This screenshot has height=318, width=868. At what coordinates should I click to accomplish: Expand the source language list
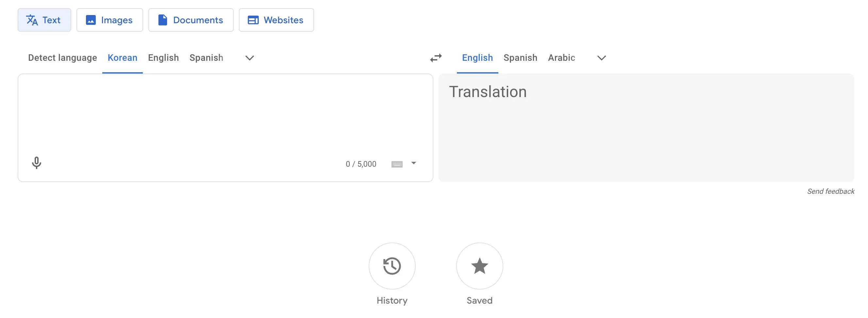tap(249, 58)
